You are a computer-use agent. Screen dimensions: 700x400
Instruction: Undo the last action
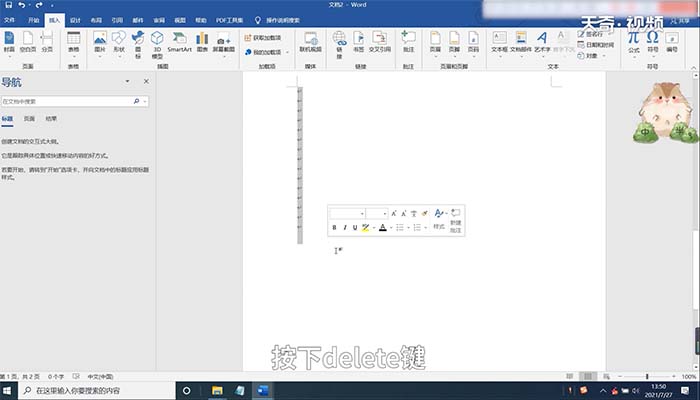tap(21, 5)
